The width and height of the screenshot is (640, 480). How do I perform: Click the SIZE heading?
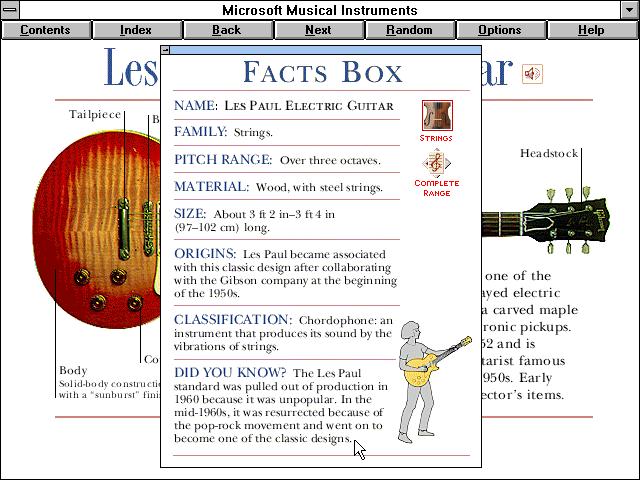point(189,213)
